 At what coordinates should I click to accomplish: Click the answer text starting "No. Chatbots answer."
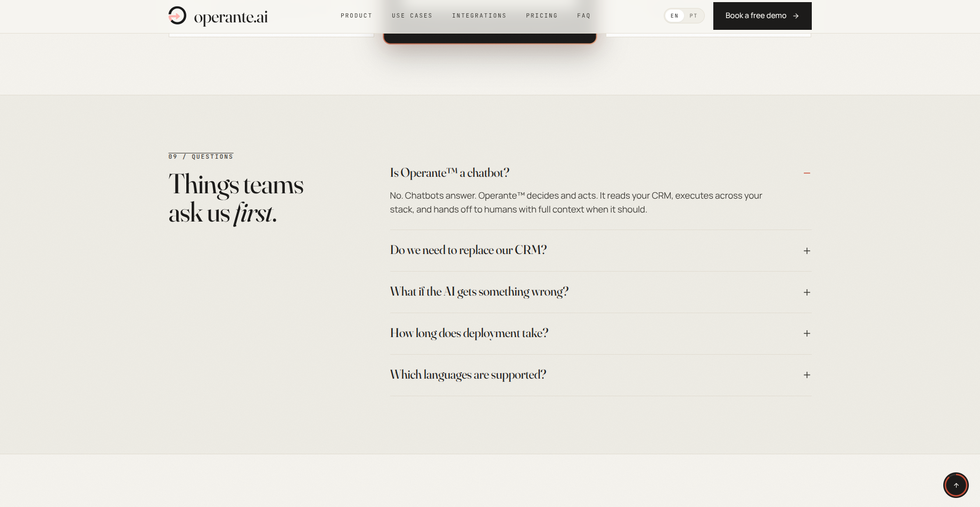coord(576,202)
